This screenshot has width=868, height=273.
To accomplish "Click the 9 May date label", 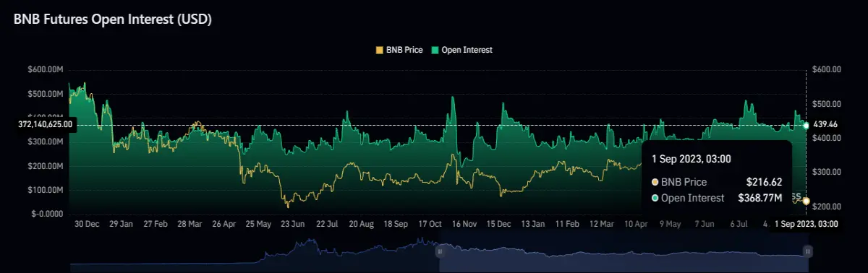I will pos(670,225).
